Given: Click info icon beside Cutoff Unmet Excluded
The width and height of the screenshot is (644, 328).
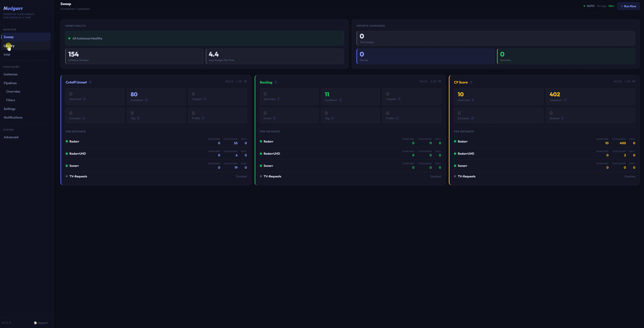Looking at the screenshot, I should [84, 118].
